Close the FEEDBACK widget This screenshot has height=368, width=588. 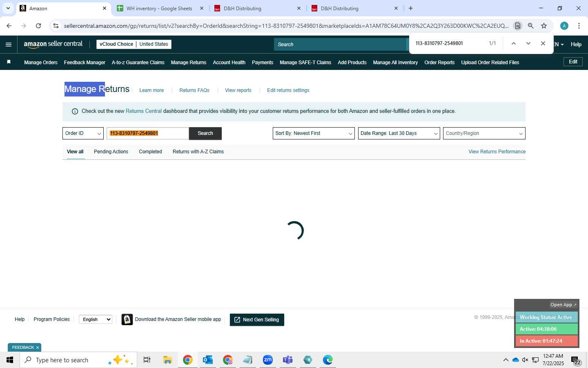pyautogui.click(x=38, y=348)
